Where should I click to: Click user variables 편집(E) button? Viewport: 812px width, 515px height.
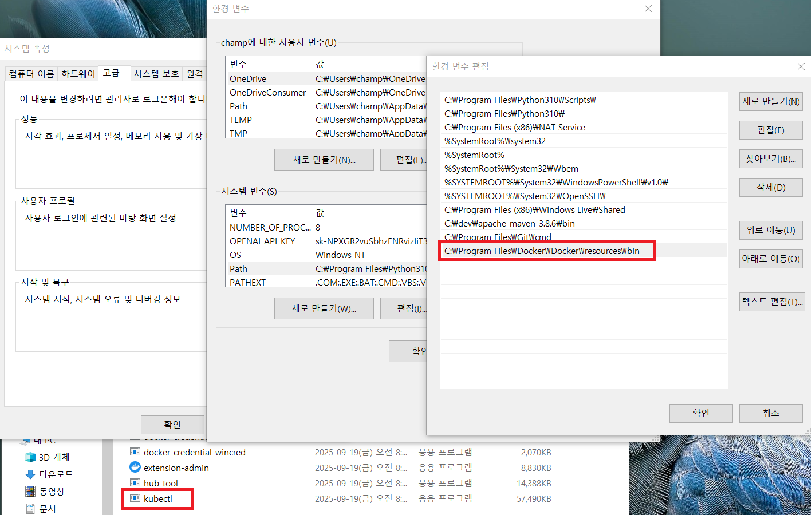[x=404, y=160]
